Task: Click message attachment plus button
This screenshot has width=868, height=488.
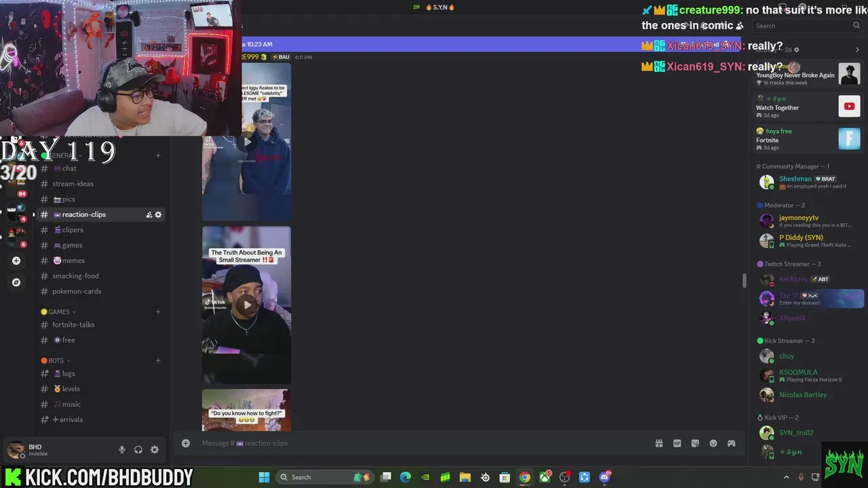Action: [x=186, y=443]
